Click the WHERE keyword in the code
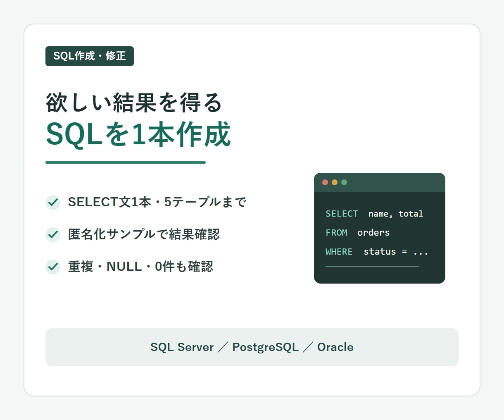 pos(339,252)
